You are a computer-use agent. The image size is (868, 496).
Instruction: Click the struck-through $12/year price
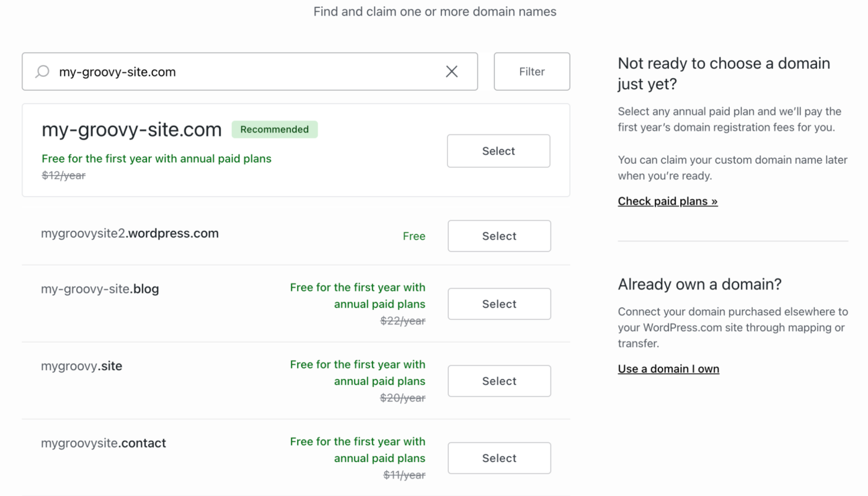click(63, 175)
